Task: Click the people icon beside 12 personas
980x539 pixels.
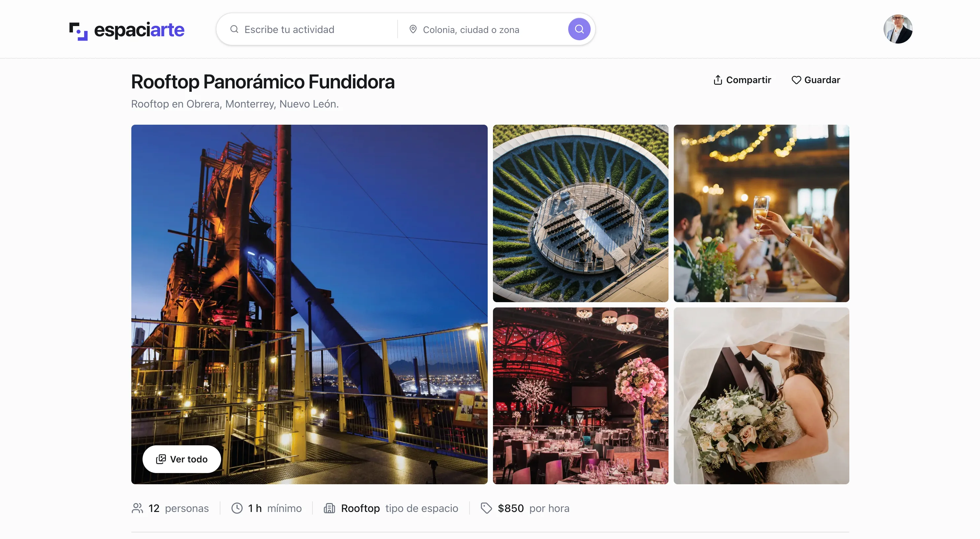Action: tap(137, 508)
